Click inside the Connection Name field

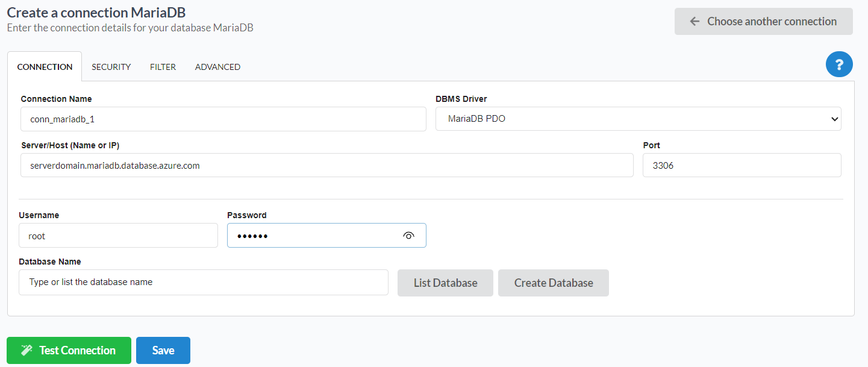(x=223, y=119)
